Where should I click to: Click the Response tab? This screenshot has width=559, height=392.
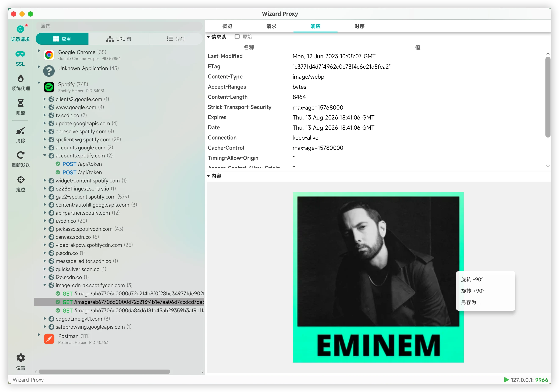pyautogui.click(x=315, y=26)
